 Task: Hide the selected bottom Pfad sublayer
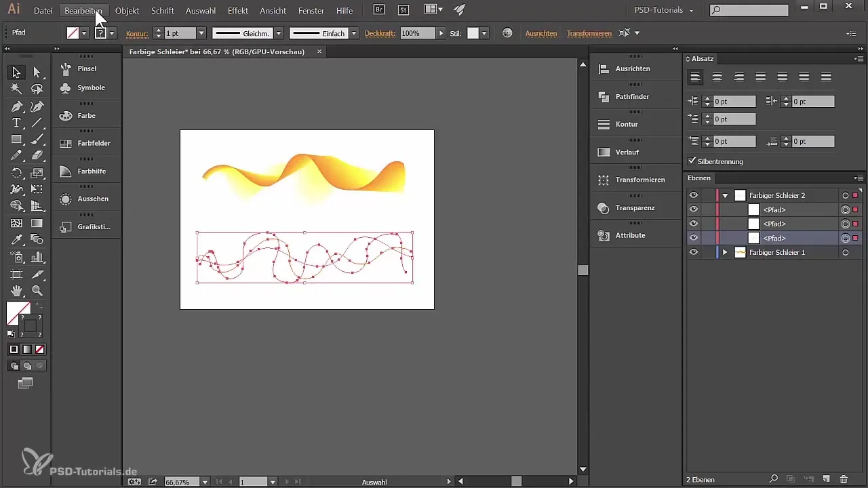click(693, 238)
